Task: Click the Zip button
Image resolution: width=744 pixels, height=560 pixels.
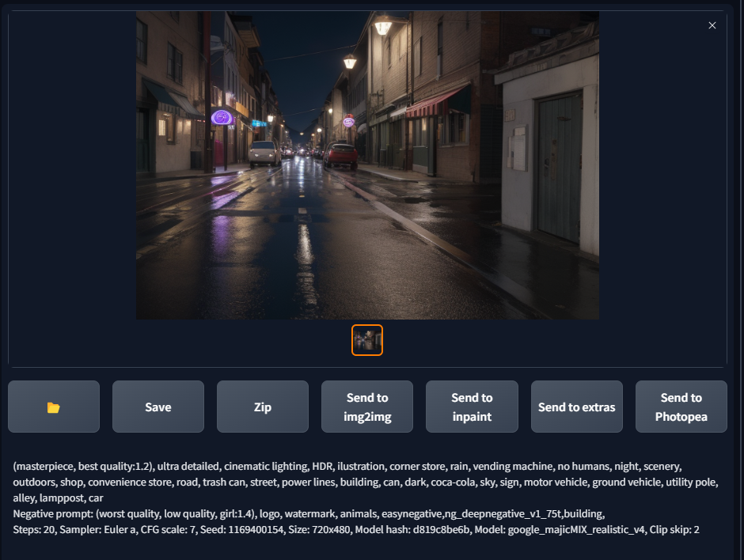Action: pos(263,407)
